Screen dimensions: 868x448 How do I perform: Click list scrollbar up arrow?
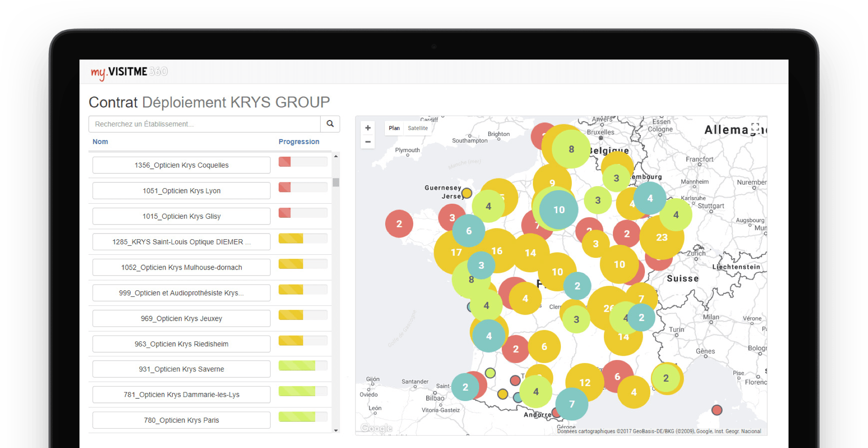(x=336, y=156)
